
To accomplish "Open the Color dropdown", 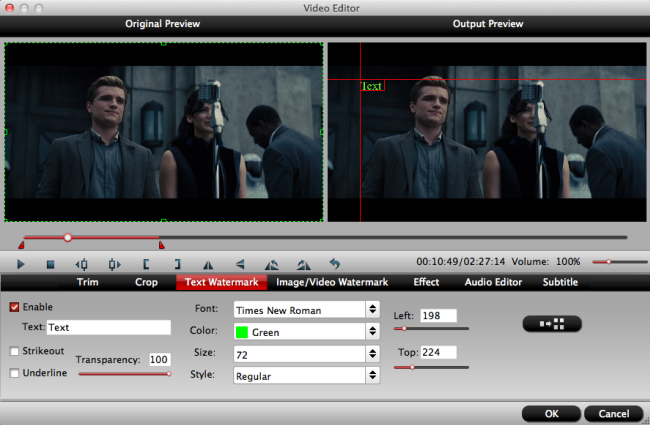I will 306,332.
